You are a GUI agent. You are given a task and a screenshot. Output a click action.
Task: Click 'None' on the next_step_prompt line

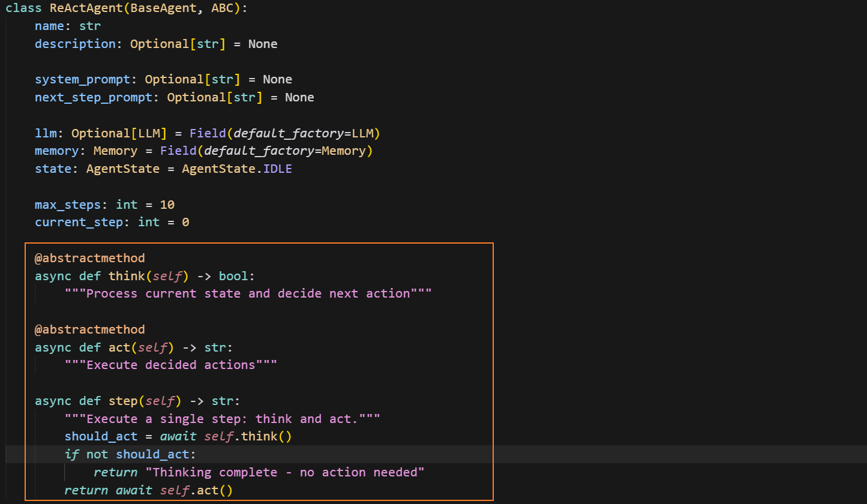click(x=299, y=97)
